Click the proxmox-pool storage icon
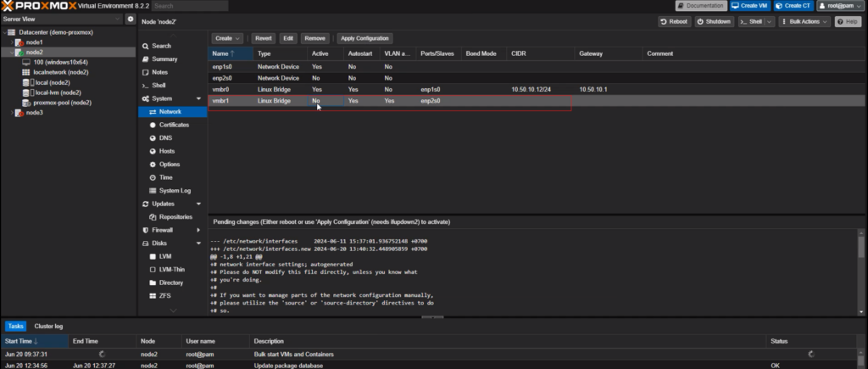 pos(27,103)
